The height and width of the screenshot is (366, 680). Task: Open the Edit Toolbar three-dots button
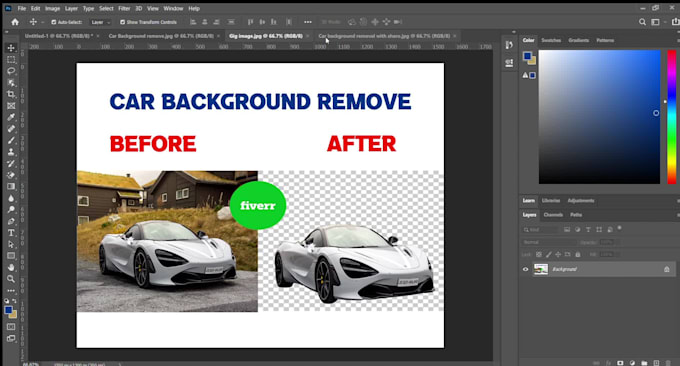11,290
